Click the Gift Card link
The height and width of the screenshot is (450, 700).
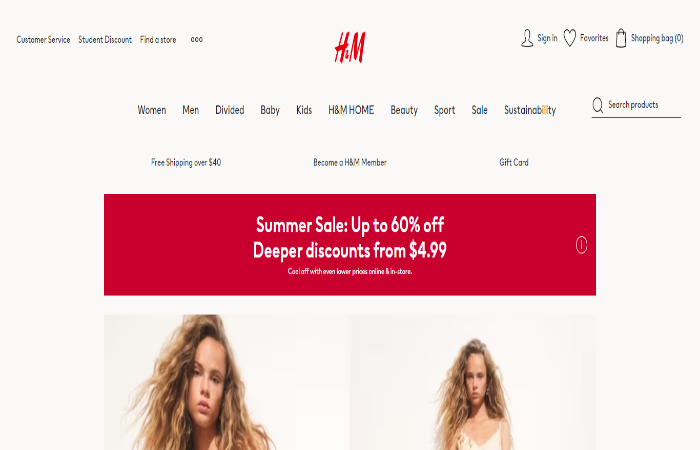(x=514, y=162)
